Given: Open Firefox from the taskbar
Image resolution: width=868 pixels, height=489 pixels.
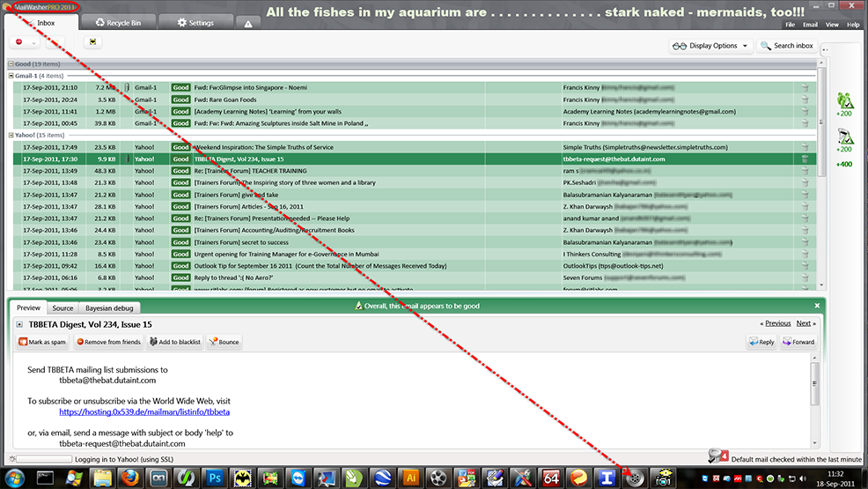Looking at the screenshot, I should 130,478.
